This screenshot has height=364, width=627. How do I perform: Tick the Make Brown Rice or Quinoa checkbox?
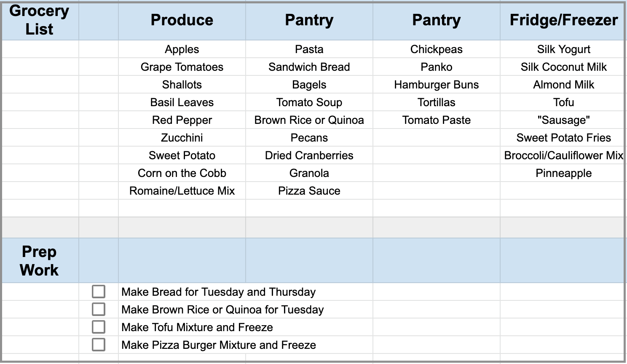coord(99,309)
